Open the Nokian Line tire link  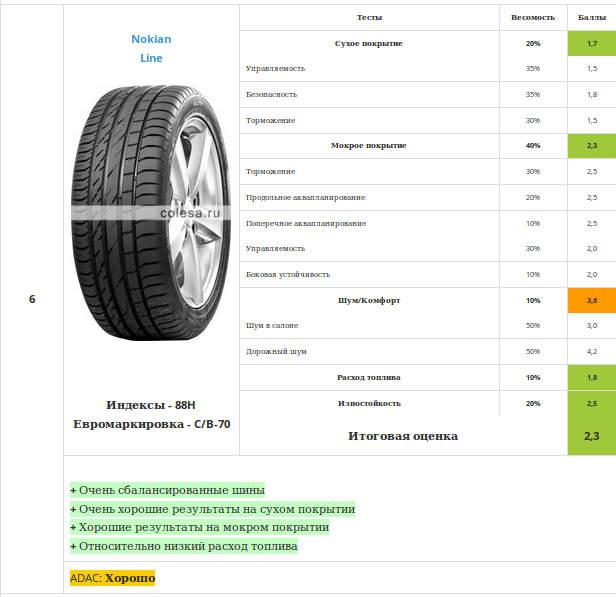point(151,49)
